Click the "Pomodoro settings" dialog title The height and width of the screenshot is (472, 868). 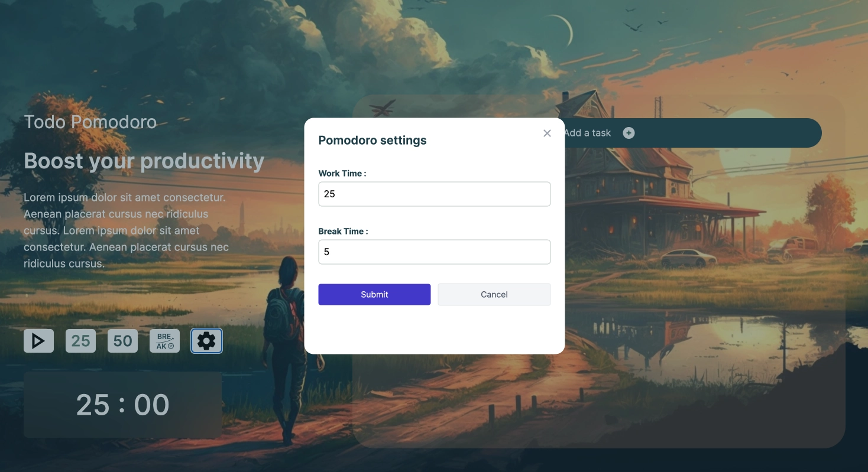point(373,140)
